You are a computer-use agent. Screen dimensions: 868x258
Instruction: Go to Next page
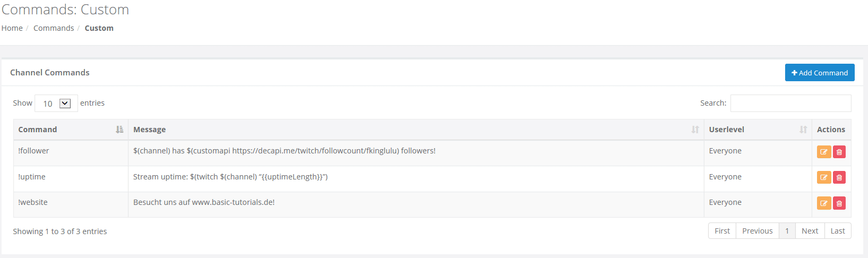pos(810,231)
